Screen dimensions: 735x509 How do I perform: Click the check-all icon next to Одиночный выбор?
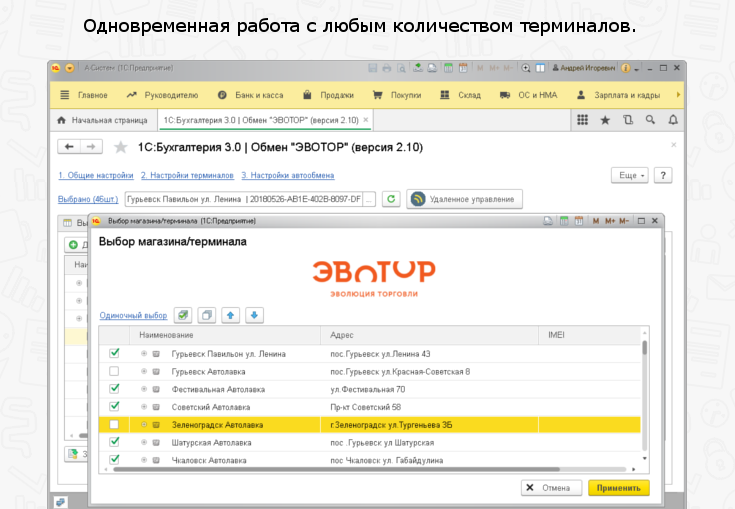tap(183, 315)
